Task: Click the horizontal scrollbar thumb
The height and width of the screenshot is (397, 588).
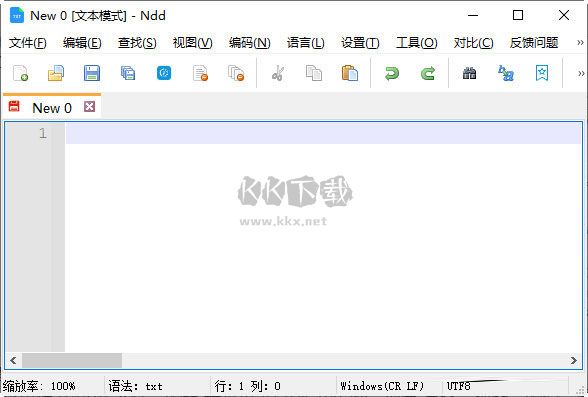Action: (x=72, y=361)
